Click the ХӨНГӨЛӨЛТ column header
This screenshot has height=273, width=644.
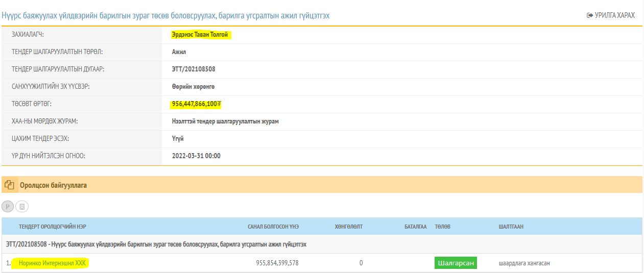[348, 227]
